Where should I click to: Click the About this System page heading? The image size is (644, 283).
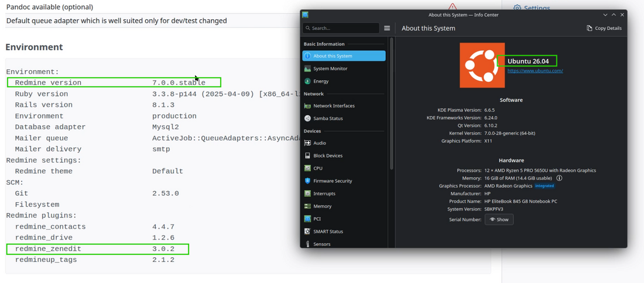[x=429, y=28]
